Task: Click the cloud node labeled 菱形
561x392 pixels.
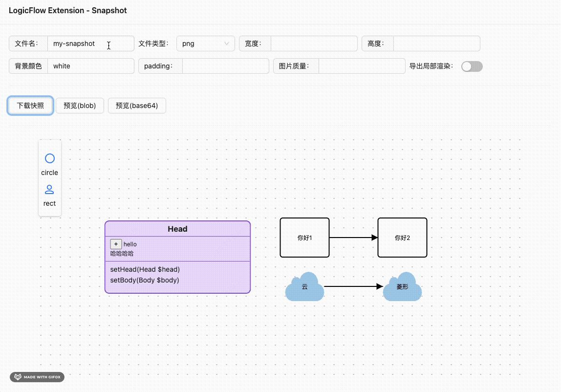Action: coord(402,286)
